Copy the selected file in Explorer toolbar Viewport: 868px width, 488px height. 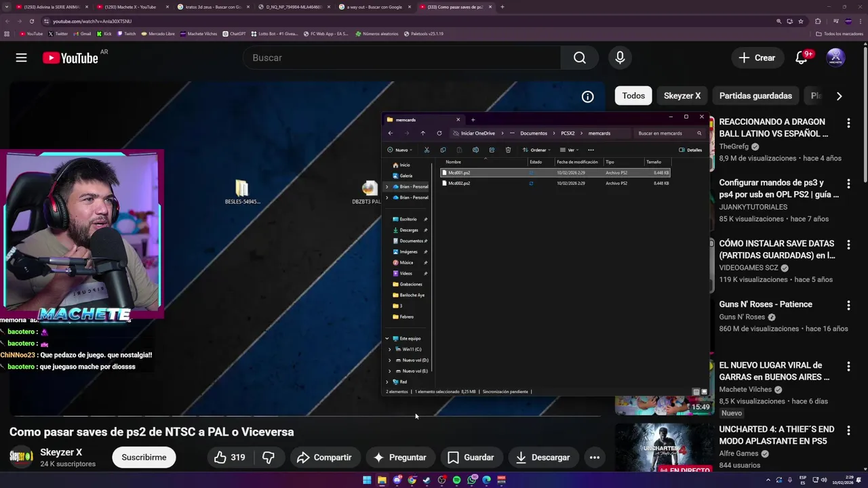tap(443, 150)
